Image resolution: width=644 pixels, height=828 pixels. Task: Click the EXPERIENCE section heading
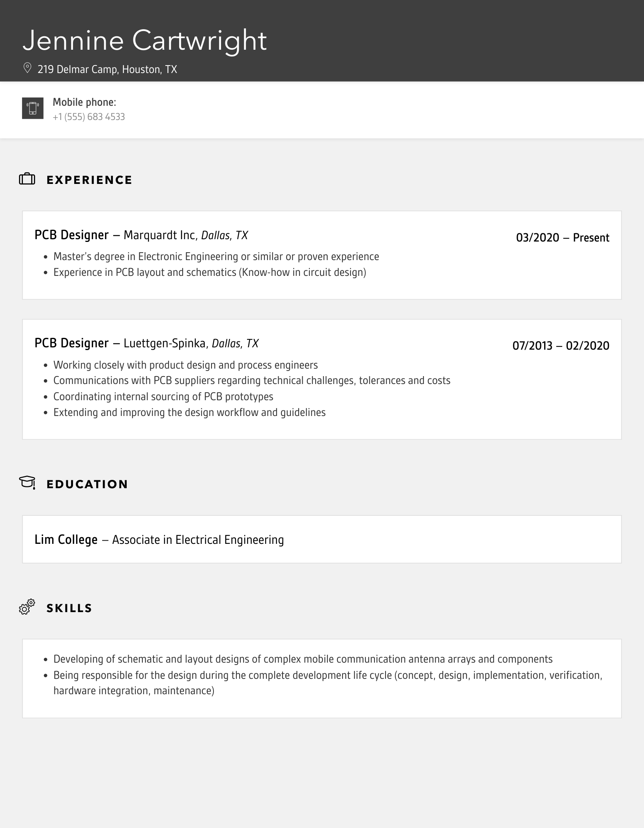[x=90, y=180]
